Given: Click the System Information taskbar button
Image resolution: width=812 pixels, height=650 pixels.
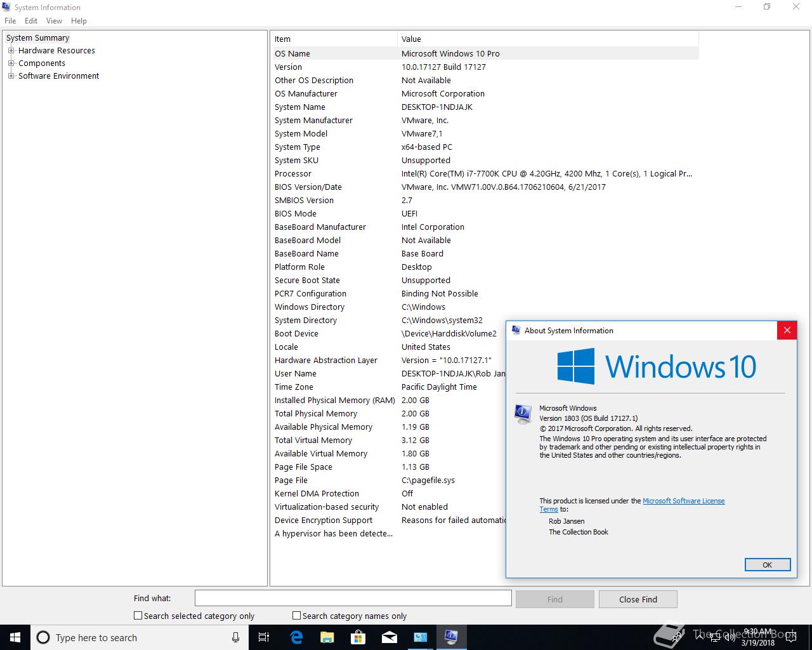Looking at the screenshot, I should point(452,637).
